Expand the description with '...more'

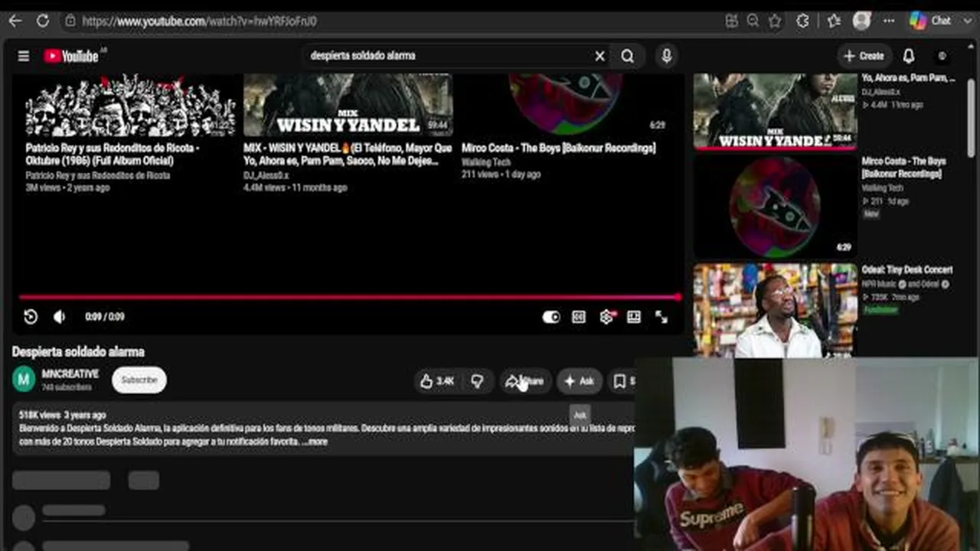pos(315,442)
